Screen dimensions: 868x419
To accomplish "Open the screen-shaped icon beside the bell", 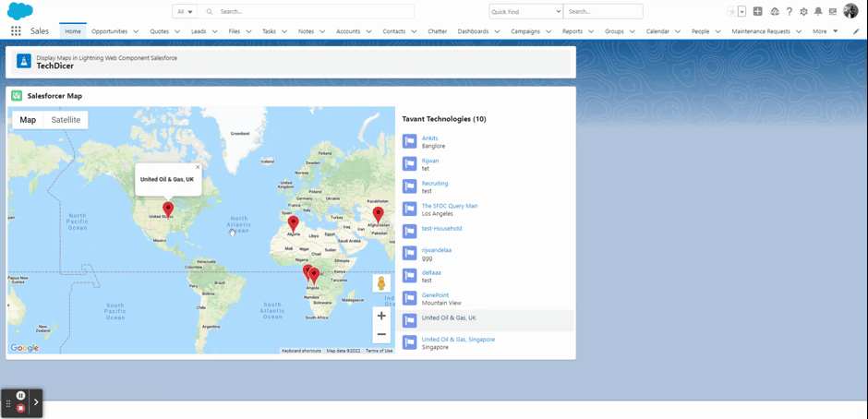I will click(x=833, y=12).
